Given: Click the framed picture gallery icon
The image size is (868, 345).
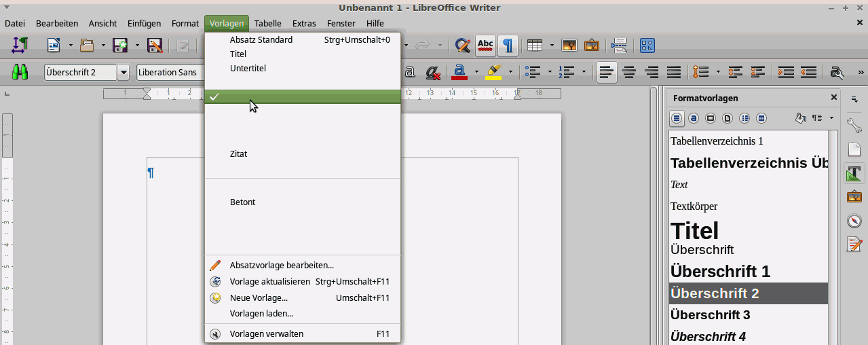Looking at the screenshot, I should 592,46.
